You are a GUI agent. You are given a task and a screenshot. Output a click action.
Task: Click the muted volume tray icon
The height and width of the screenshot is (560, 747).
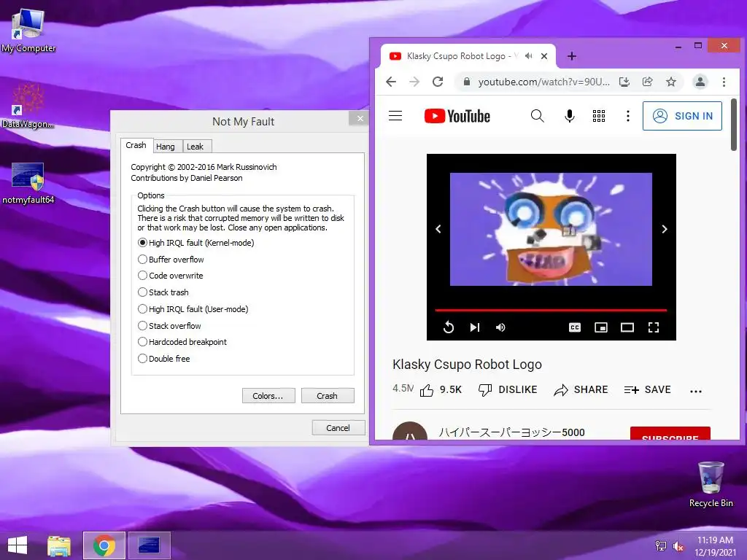[678, 546]
